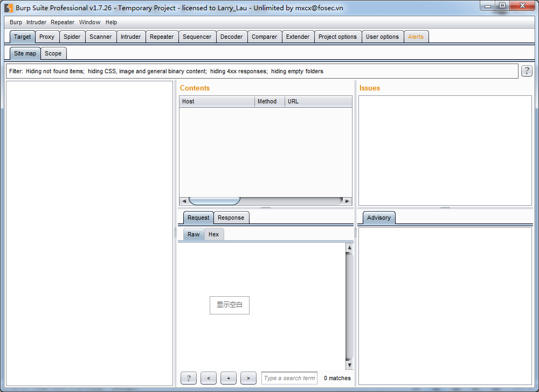Open the Repeater menu in the menu bar

[63, 22]
